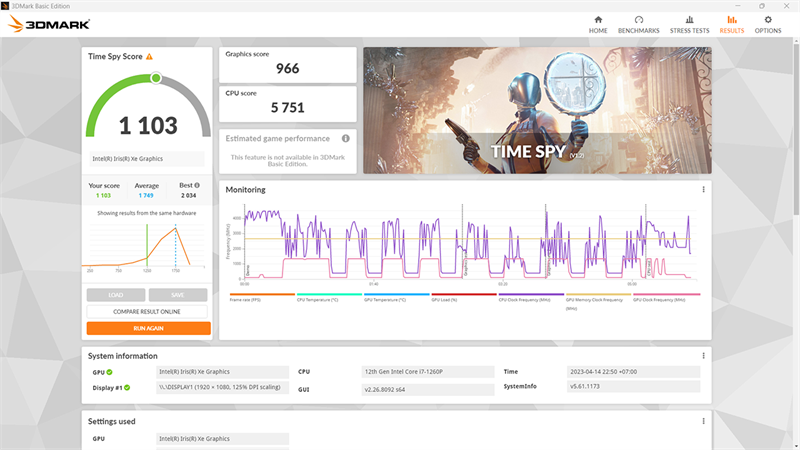Click the CPU score value 5 751
The width and height of the screenshot is (800, 450).
pos(288,108)
